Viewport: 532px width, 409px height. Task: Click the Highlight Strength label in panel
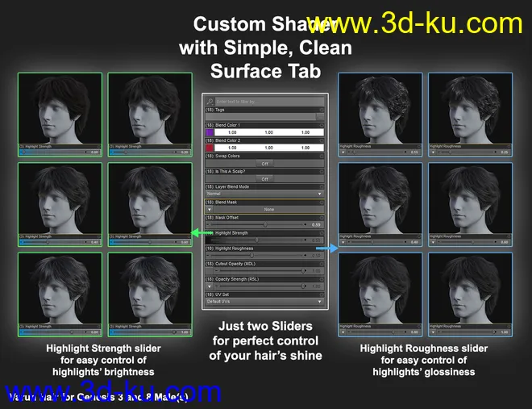click(x=231, y=233)
